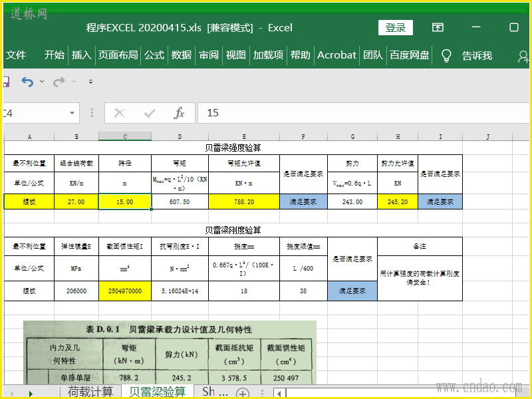The width and height of the screenshot is (532, 399).
Task: Open the 页面布局 ribbon tab
Action: coord(118,55)
